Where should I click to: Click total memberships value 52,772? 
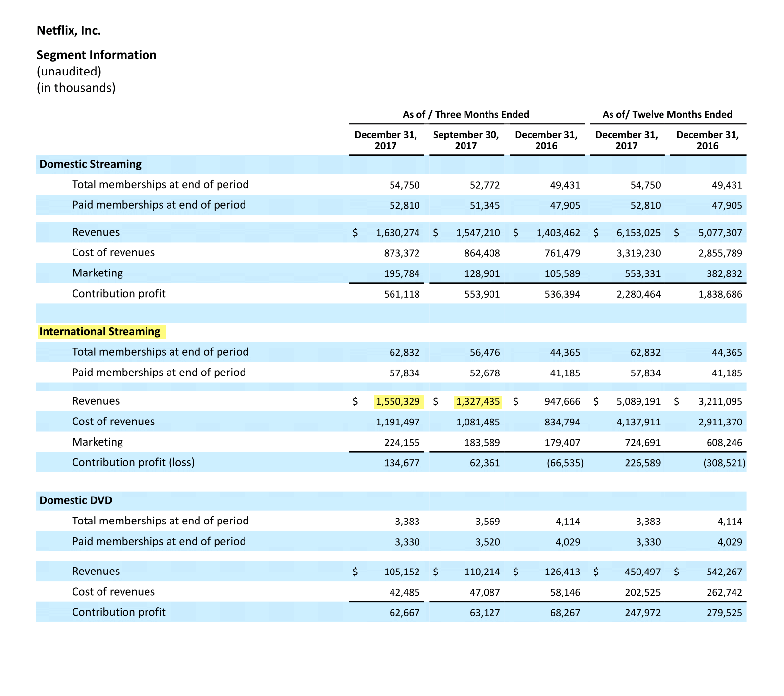(x=485, y=185)
